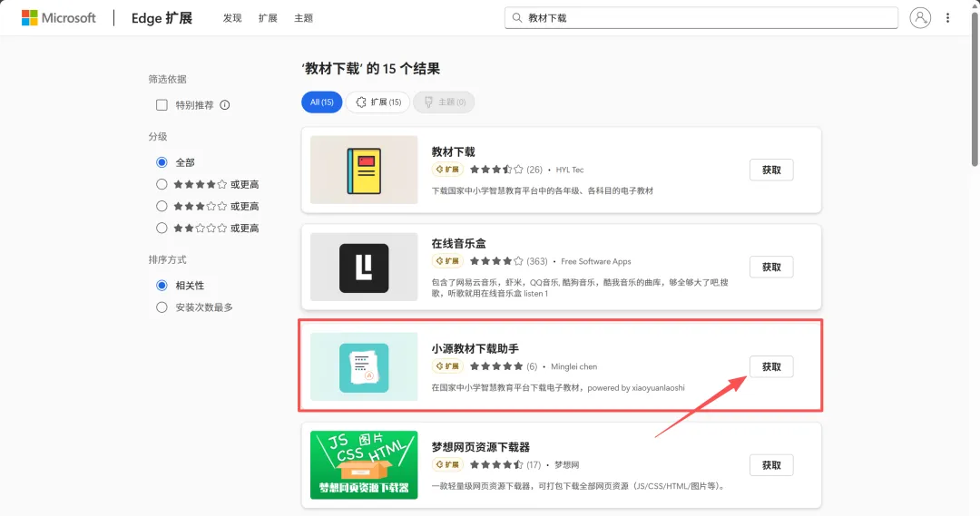Click the 扩展 badge under 教材下载
980x516 pixels.
447,170
